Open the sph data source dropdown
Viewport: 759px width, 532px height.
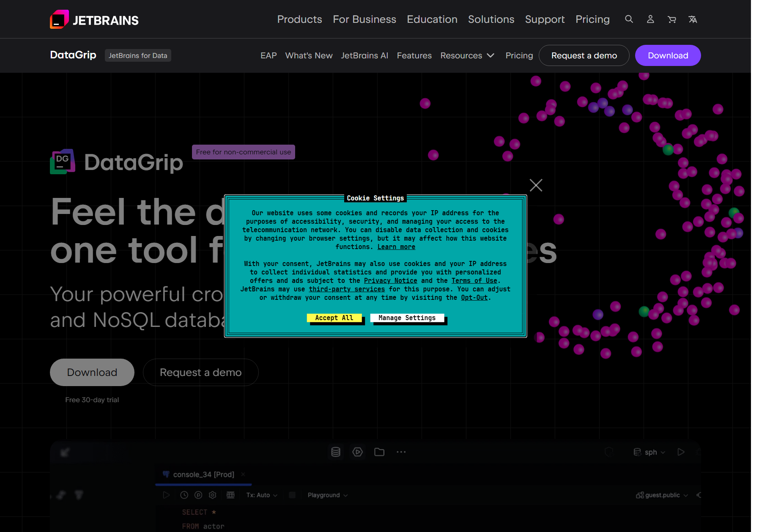(x=649, y=452)
